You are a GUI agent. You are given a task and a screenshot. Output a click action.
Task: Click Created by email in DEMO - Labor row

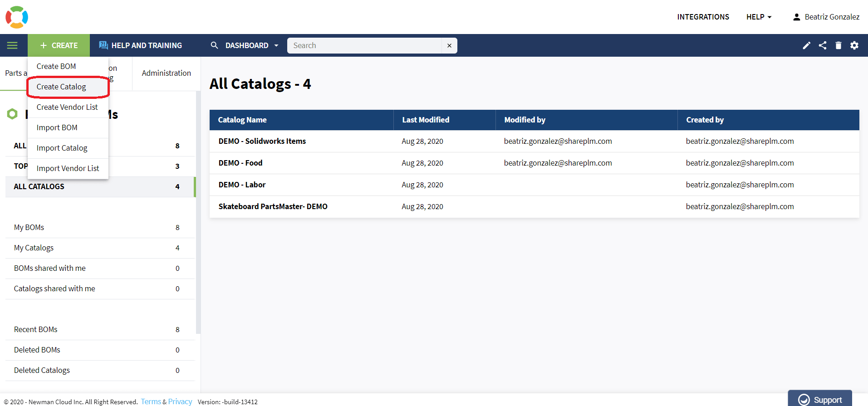coord(740,185)
